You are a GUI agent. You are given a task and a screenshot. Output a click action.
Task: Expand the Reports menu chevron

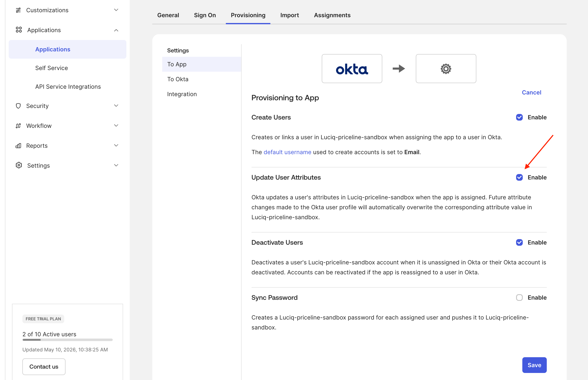tap(116, 145)
